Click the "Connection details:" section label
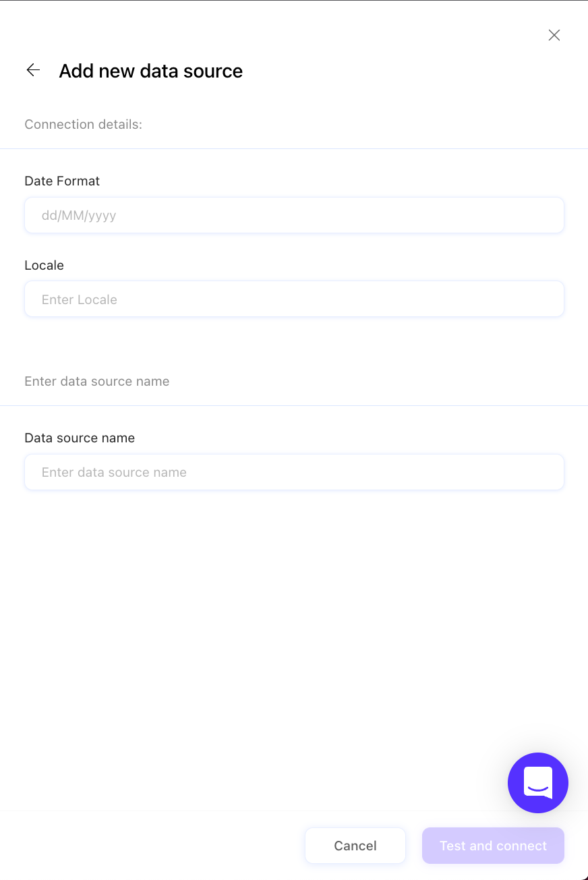This screenshot has height=880, width=588. coord(83,125)
